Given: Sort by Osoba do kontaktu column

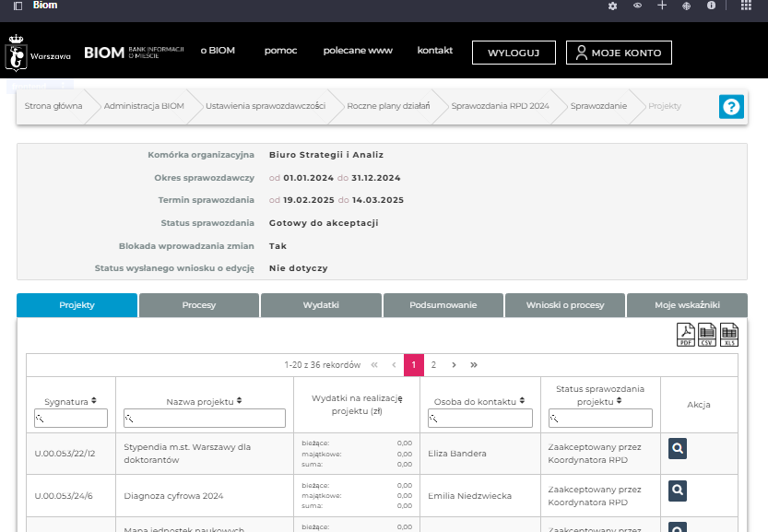Looking at the screenshot, I should coord(522,401).
